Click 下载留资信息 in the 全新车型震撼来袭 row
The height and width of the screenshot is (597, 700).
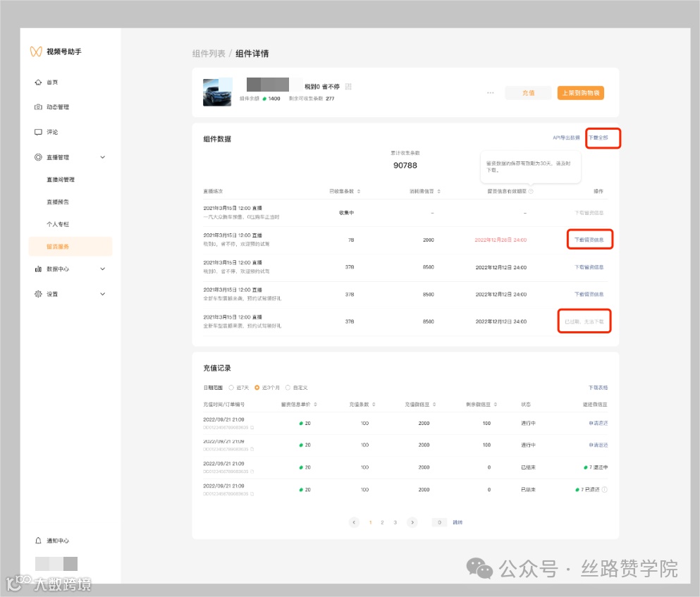pos(589,295)
